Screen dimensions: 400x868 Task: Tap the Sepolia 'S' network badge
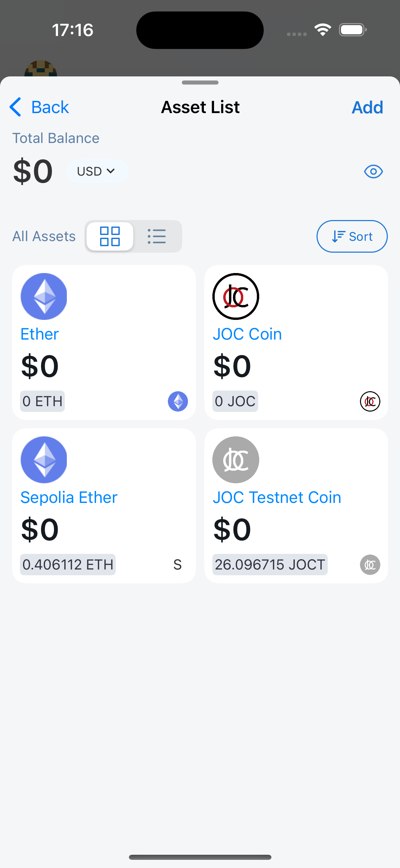point(177,565)
